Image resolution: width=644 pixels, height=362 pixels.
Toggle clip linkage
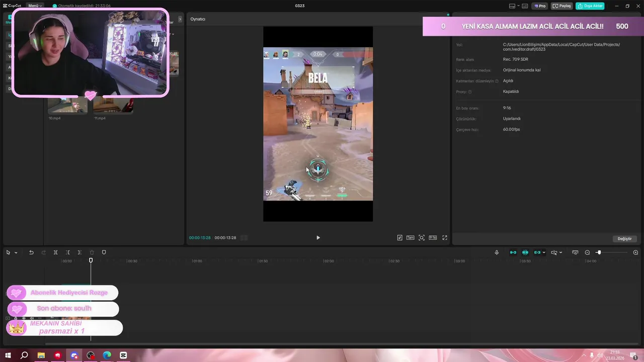point(537,252)
